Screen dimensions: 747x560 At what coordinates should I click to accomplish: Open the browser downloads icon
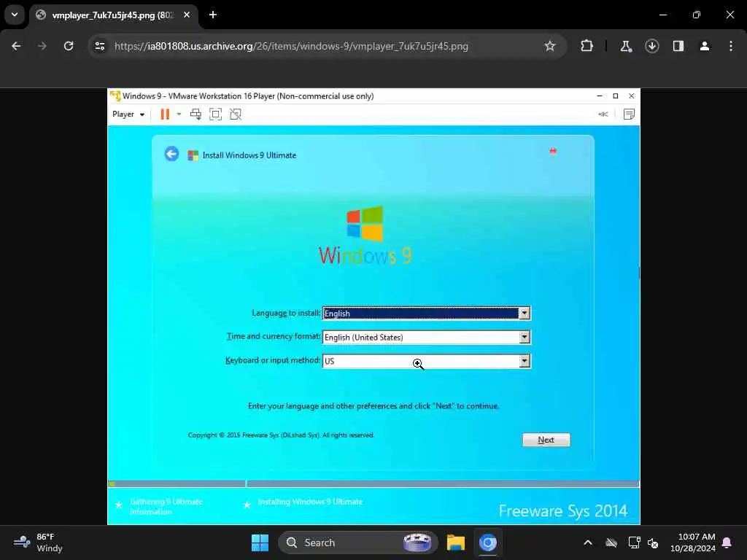click(651, 46)
